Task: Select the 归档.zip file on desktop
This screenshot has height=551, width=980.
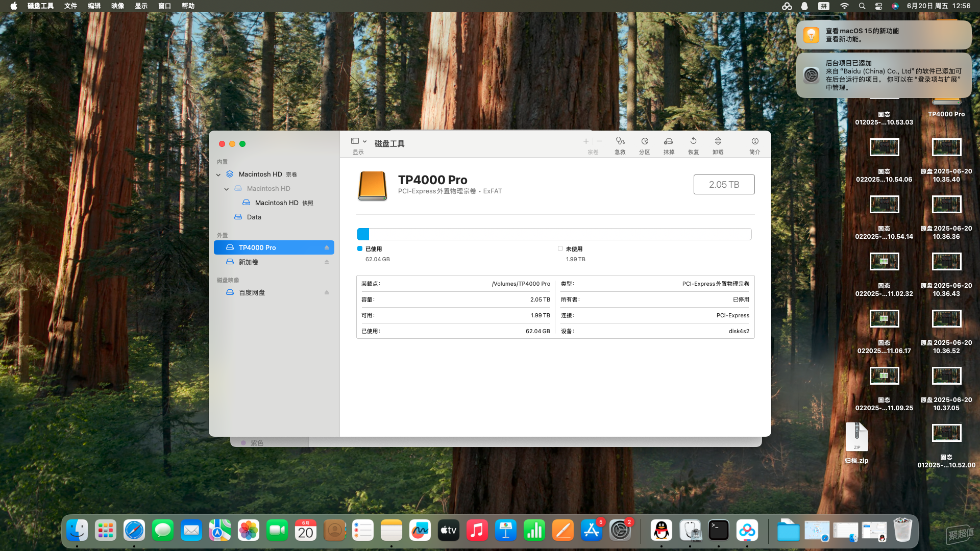Action: (x=856, y=442)
